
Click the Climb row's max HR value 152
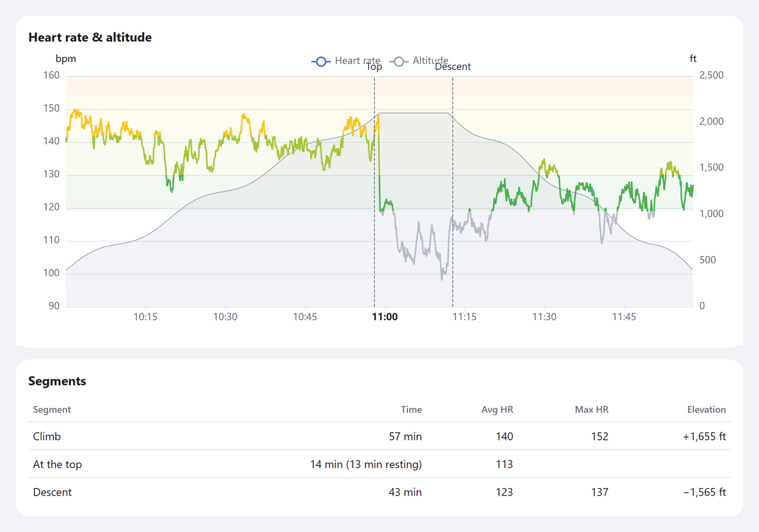pos(600,437)
